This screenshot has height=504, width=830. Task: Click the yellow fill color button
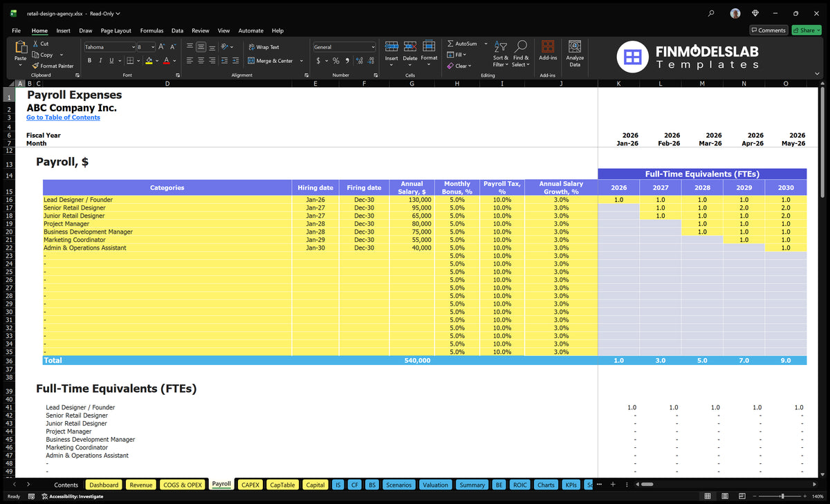coord(149,61)
